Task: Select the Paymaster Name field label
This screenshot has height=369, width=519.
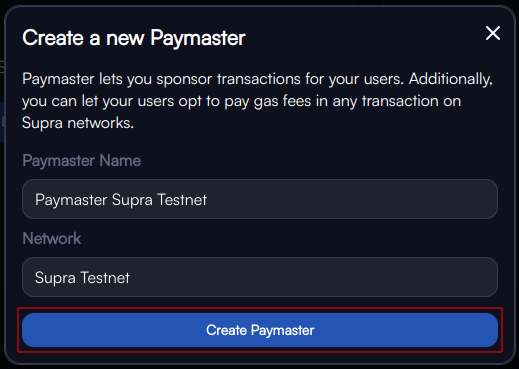Action: (82, 161)
